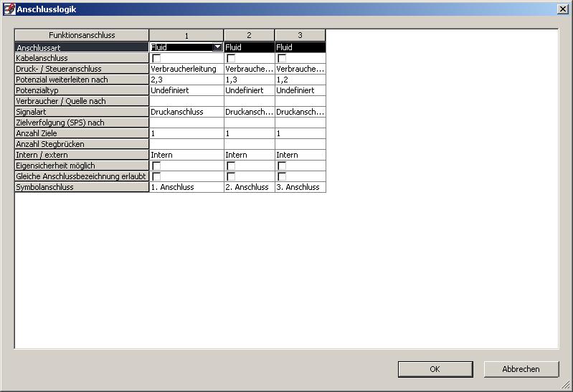
Task: Confirm with the OK button
Action: [x=435, y=369]
